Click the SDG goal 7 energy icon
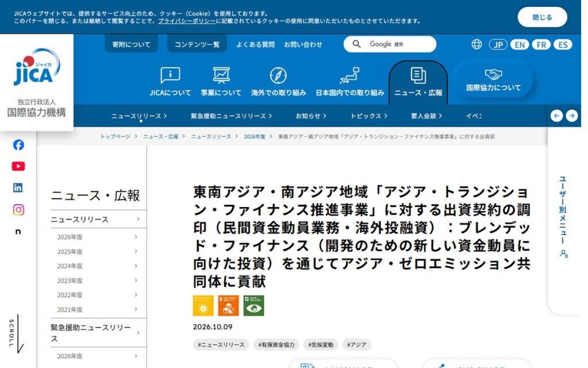This screenshot has height=368, width=588. tap(203, 305)
